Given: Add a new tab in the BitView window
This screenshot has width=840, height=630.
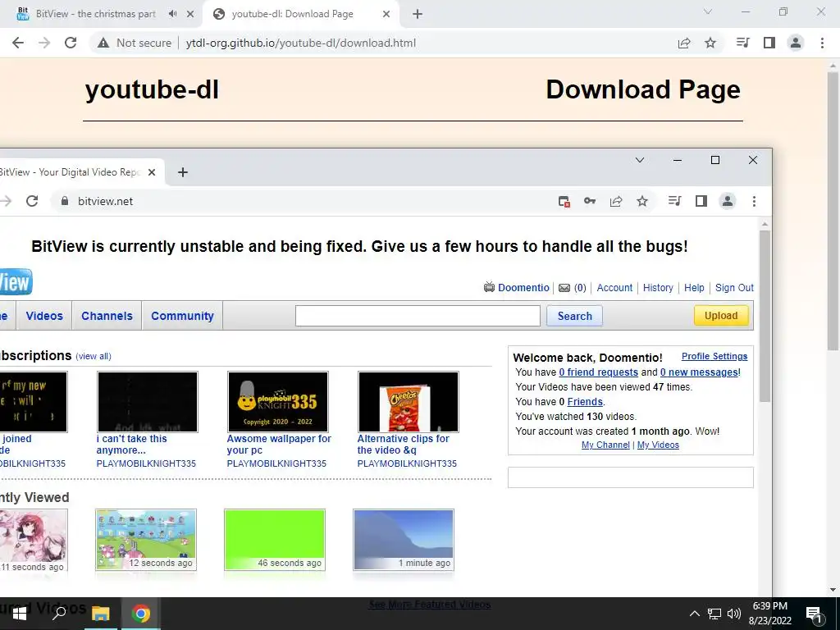Looking at the screenshot, I should (183, 172).
